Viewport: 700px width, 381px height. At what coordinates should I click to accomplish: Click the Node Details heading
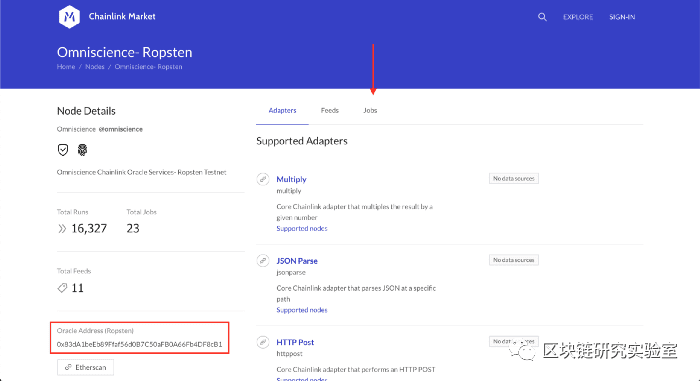point(86,111)
